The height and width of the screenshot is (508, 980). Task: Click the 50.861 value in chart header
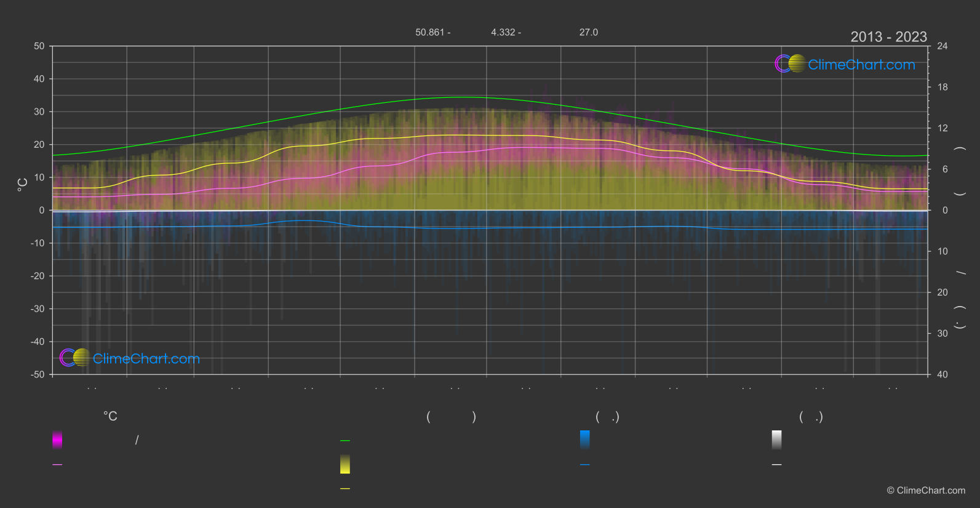[429, 32]
